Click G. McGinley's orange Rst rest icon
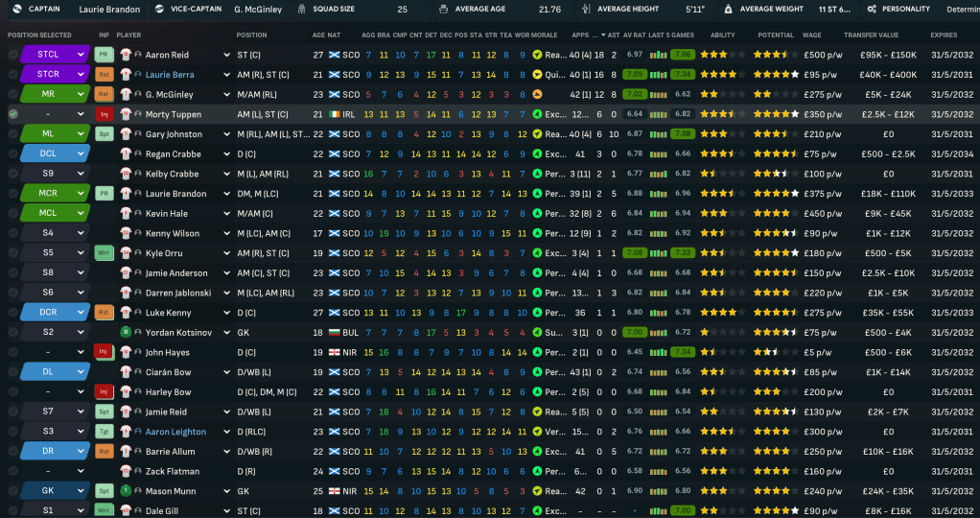Viewport: 980px width, 518px height. 104,94
